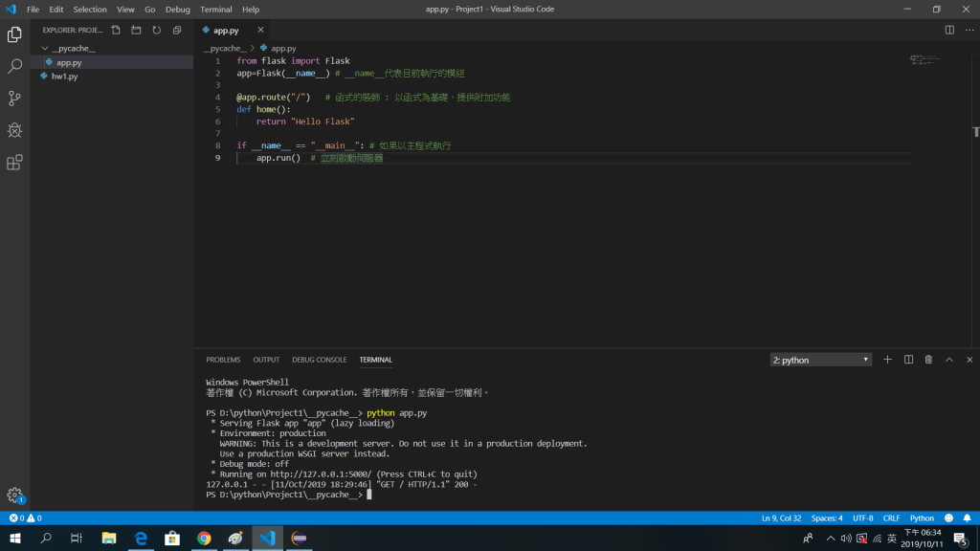
Task: Open File Explorer from the taskbar
Action: pyautogui.click(x=109, y=538)
